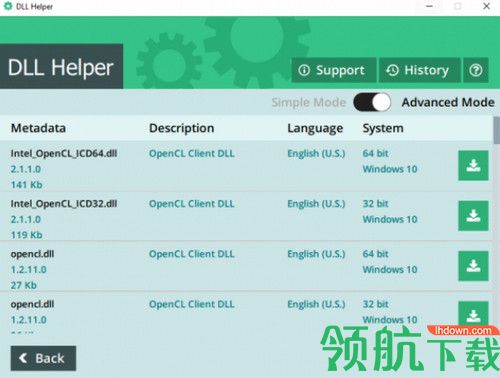Download the 32 bit opencl.dll file
The height and width of the screenshot is (378, 500).
(473, 314)
